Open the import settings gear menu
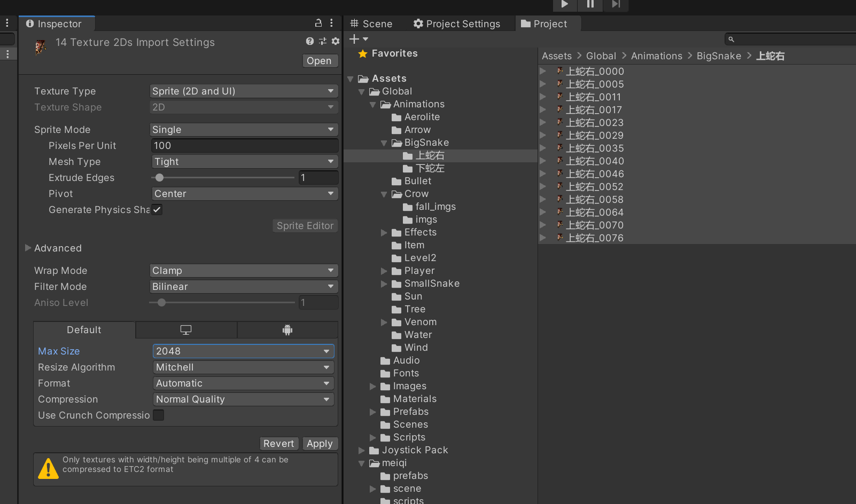This screenshot has width=856, height=504. click(336, 41)
